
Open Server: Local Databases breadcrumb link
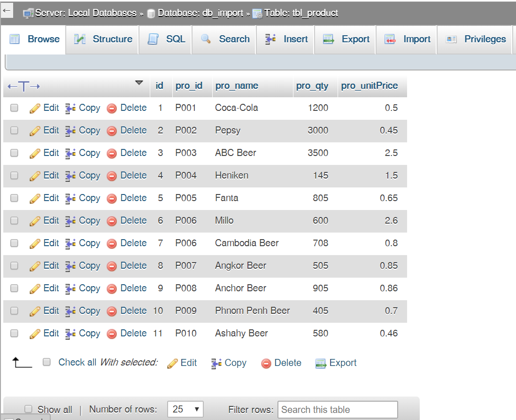pos(85,13)
